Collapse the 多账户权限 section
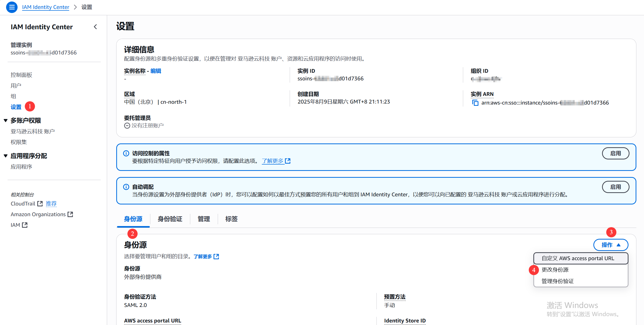 6,121
